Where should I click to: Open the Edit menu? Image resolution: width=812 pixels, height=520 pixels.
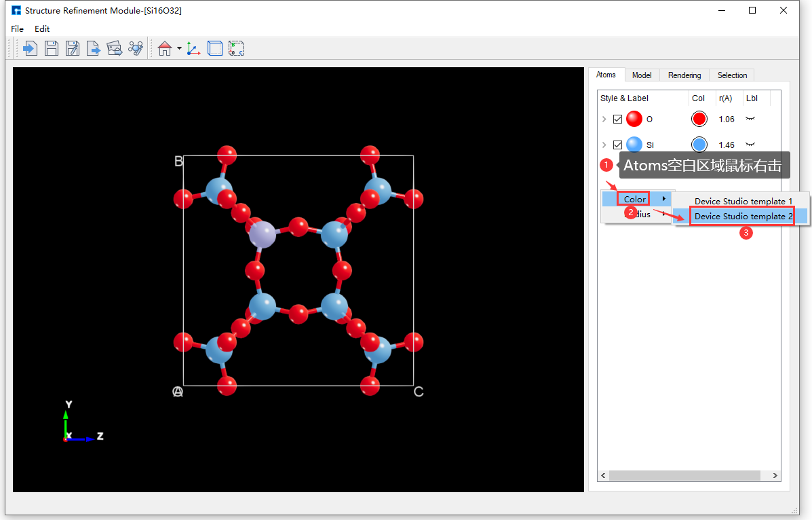(42, 29)
